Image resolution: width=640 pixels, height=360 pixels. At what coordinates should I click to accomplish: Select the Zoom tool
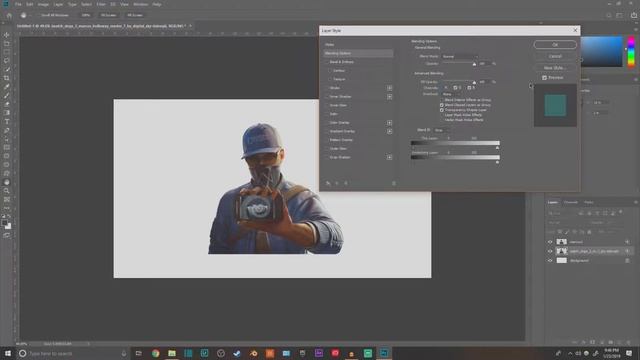click(x=7, y=191)
